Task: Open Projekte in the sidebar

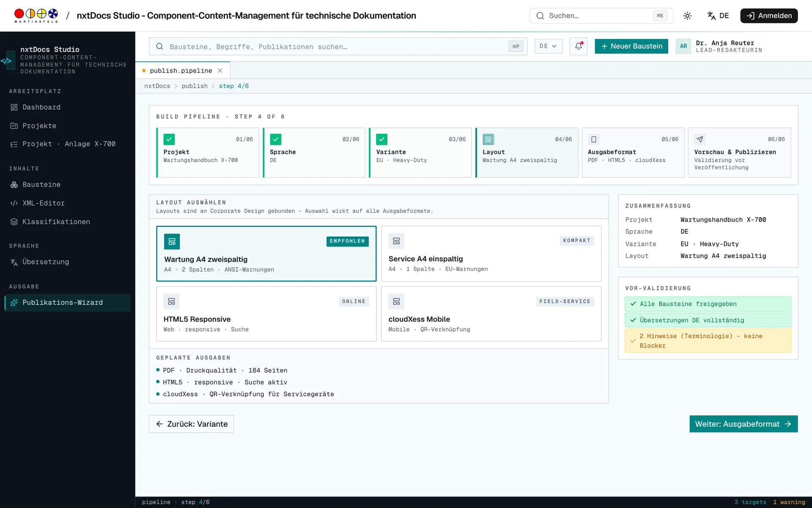Action: pyautogui.click(x=68, y=126)
